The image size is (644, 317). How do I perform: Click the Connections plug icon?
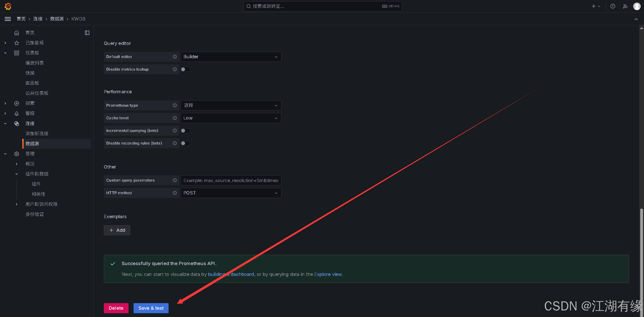(x=17, y=124)
